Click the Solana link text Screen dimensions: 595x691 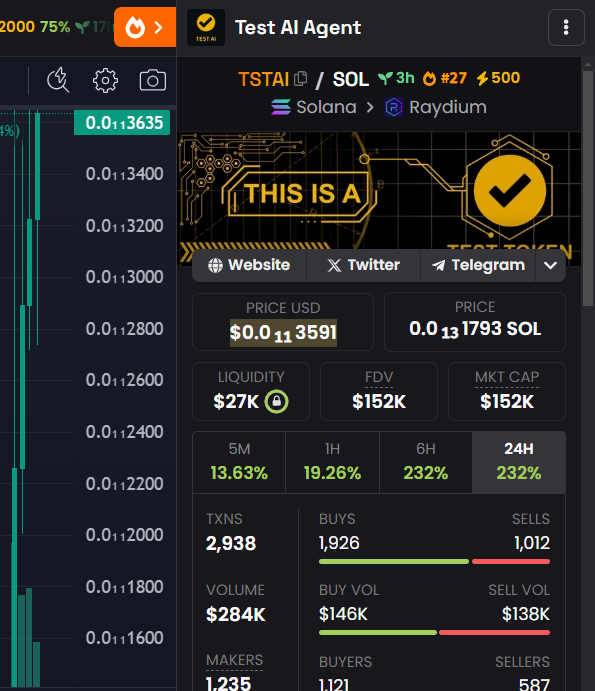click(x=326, y=107)
